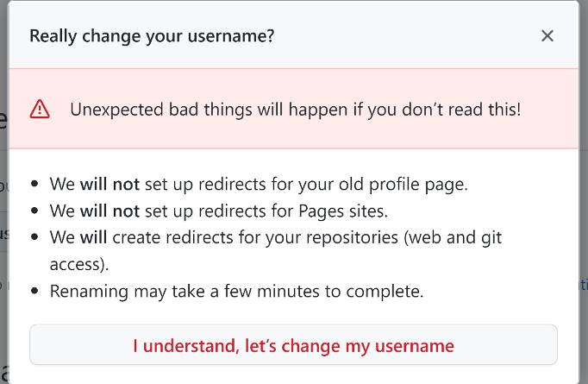Close the username change dialog
Viewport: 588px width, 384px height.
coord(547,36)
